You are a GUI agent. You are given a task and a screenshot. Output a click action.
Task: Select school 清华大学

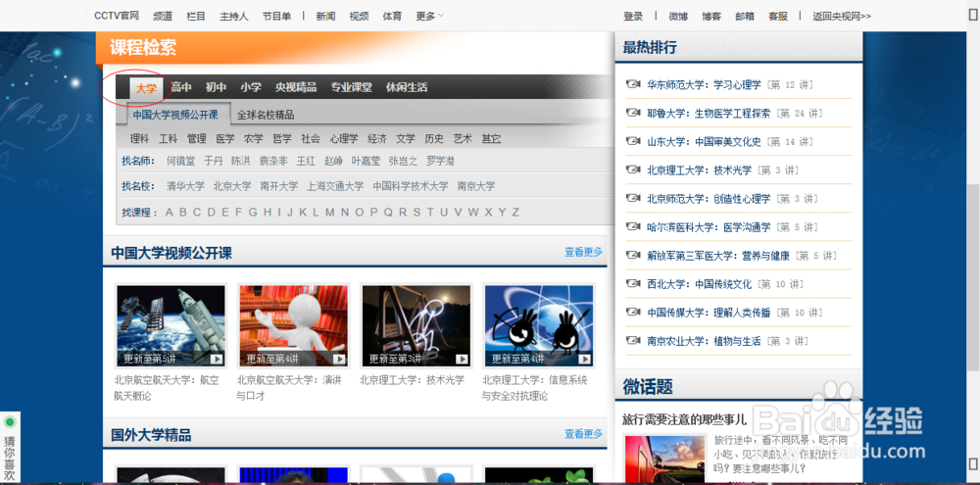click(x=185, y=186)
